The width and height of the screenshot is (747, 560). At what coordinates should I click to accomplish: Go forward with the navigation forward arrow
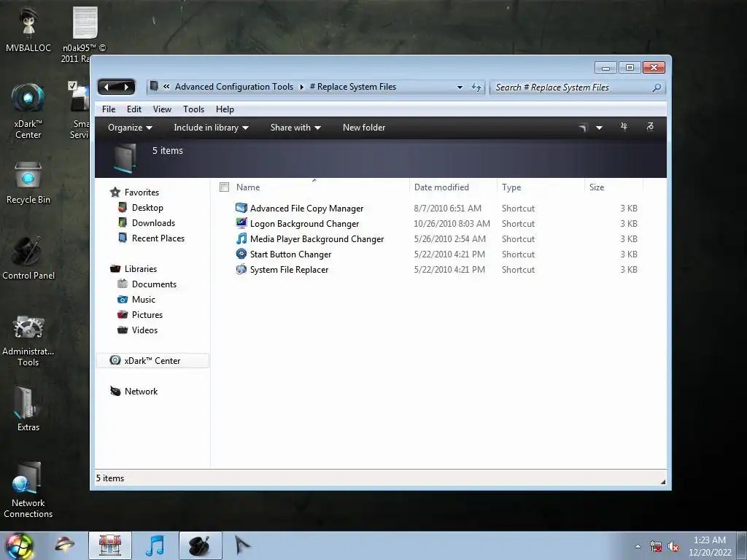click(126, 87)
